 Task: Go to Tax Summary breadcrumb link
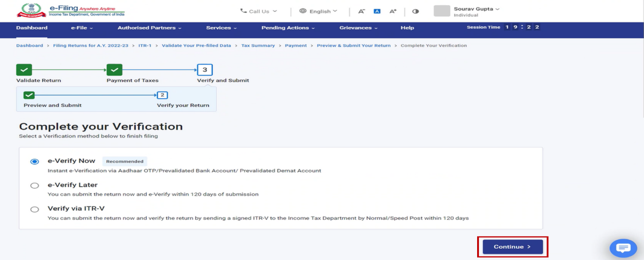click(x=258, y=46)
